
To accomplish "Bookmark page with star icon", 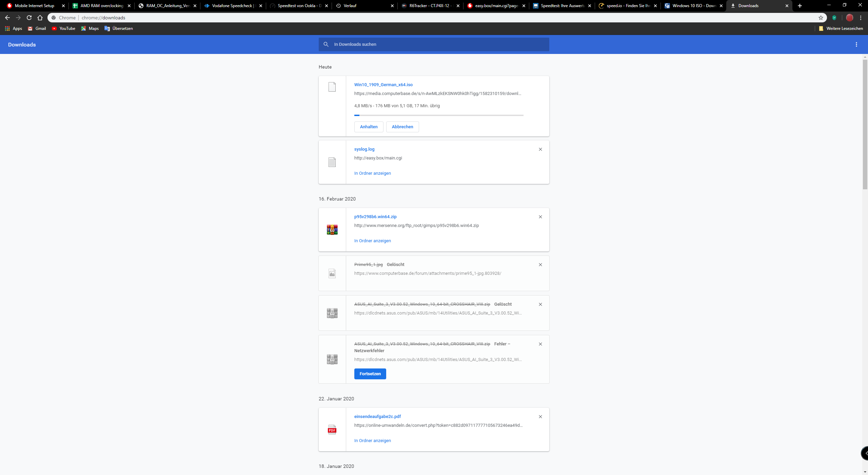I will click(821, 18).
